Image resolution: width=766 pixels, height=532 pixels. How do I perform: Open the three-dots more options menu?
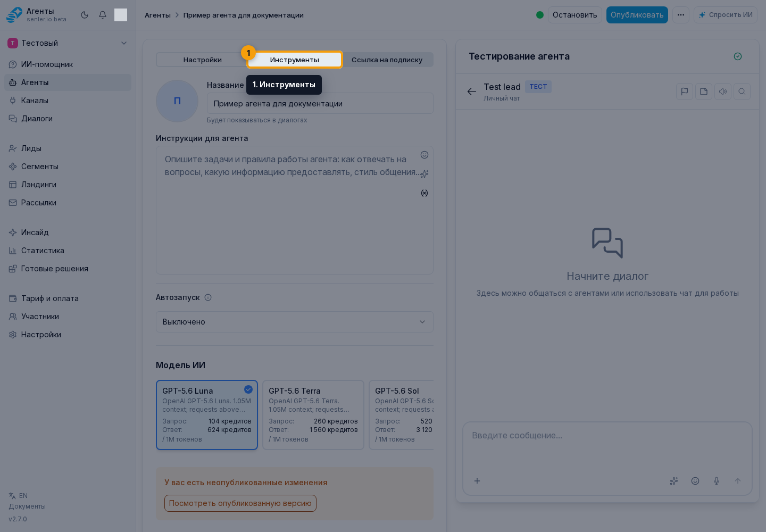(681, 15)
